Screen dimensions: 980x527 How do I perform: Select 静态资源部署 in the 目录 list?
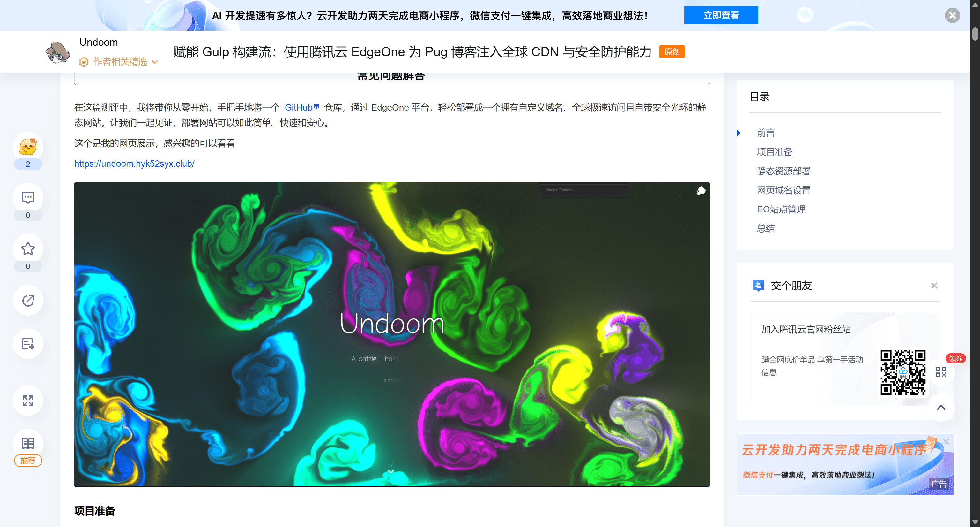783,171
